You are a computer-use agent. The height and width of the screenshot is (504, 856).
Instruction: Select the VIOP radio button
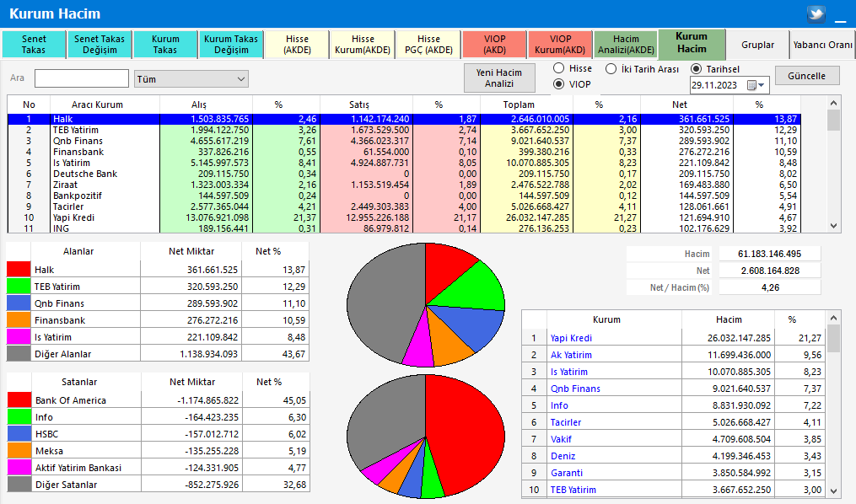[558, 84]
